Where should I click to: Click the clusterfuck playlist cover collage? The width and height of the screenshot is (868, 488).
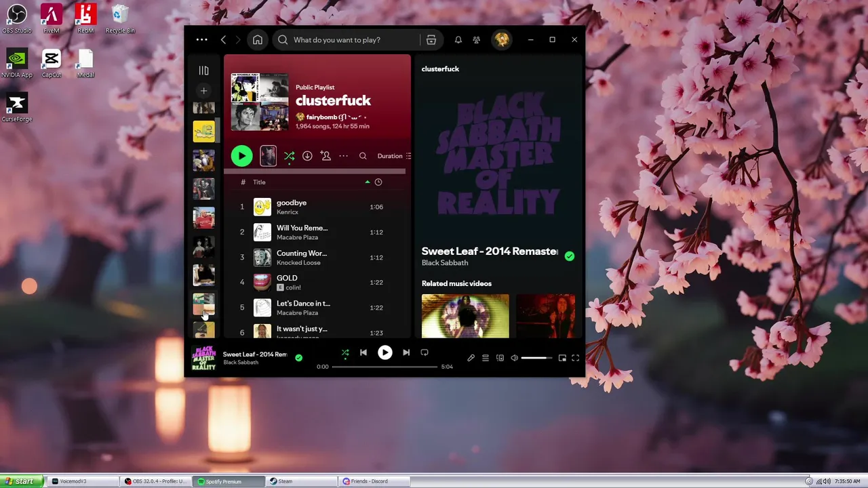pyautogui.click(x=260, y=102)
